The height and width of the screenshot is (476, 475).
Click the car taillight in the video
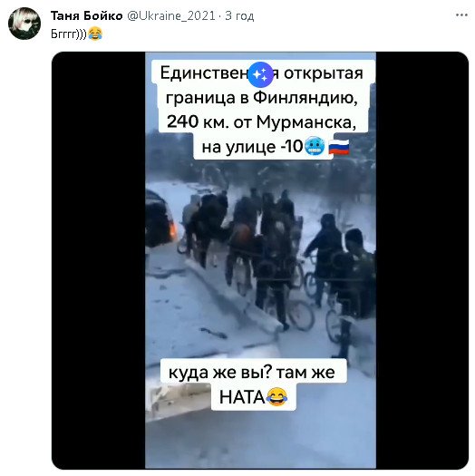point(173,232)
